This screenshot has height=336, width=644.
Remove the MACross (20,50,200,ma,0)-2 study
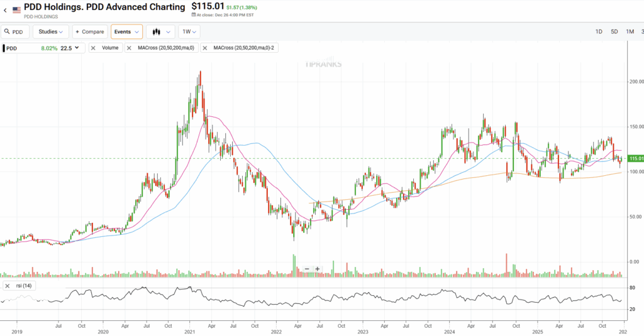(x=206, y=48)
